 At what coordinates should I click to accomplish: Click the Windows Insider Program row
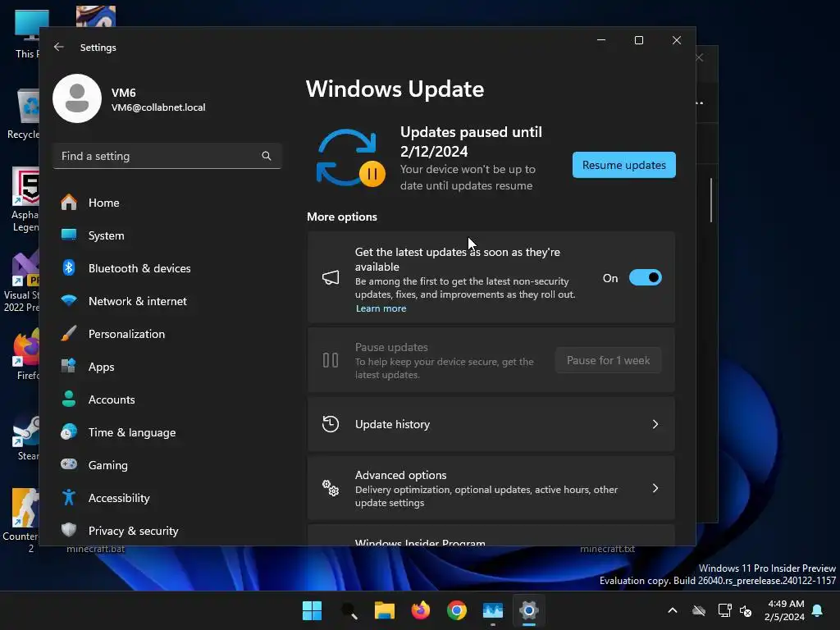(x=491, y=536)
